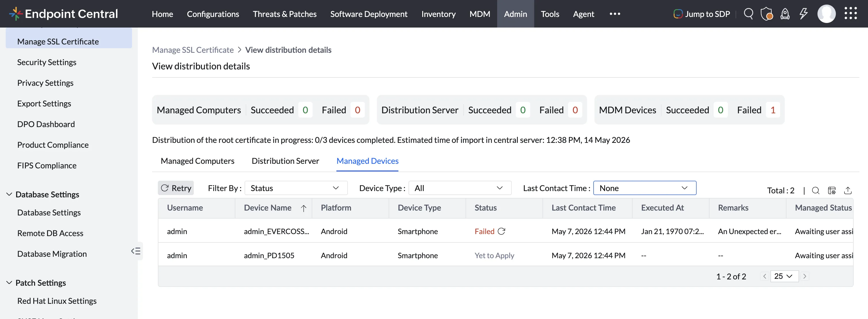Open Threats & Patches menu
This screenshot has width=868, height=319.
pos(285,14)
